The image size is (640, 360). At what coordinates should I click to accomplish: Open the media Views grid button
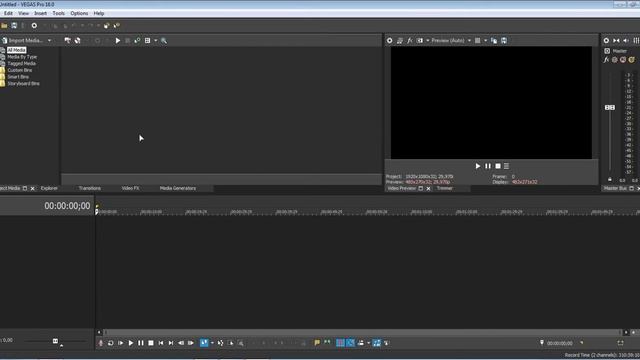click(147, 40)
